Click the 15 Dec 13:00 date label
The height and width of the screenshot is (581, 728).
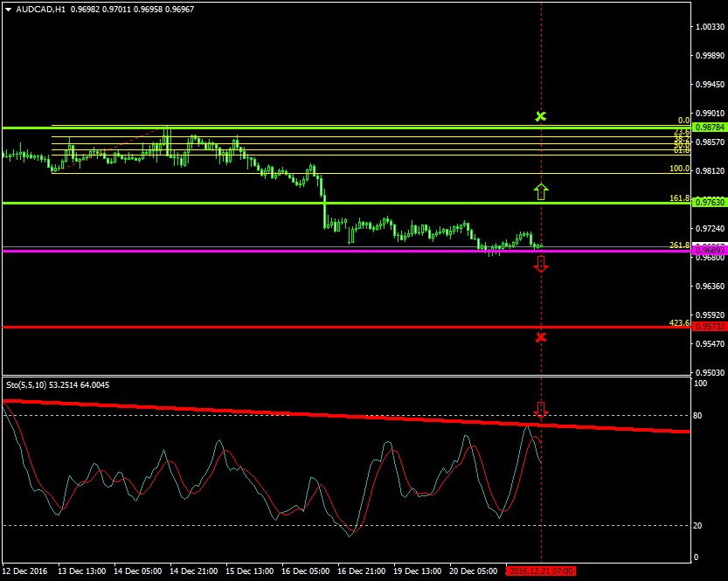(x=250, y=571)
